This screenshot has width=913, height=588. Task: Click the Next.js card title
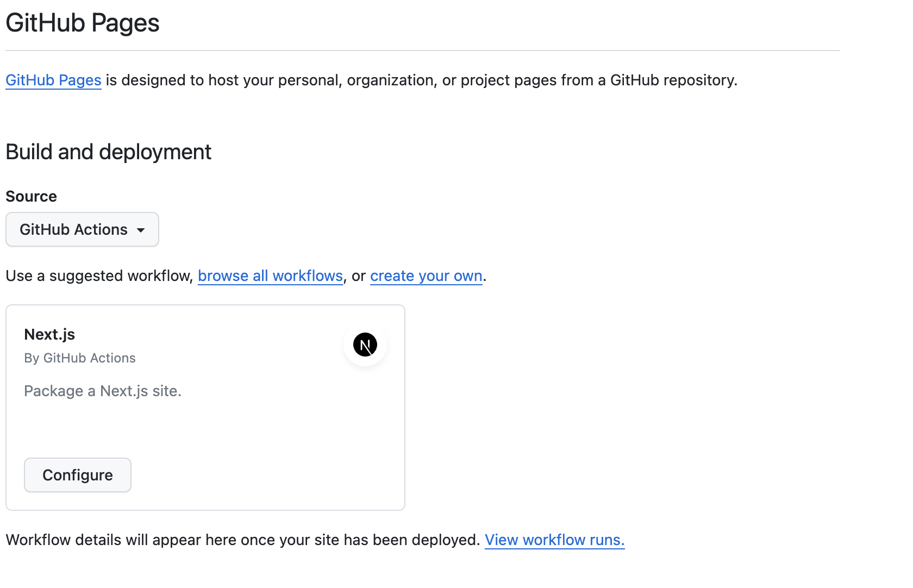49,334
